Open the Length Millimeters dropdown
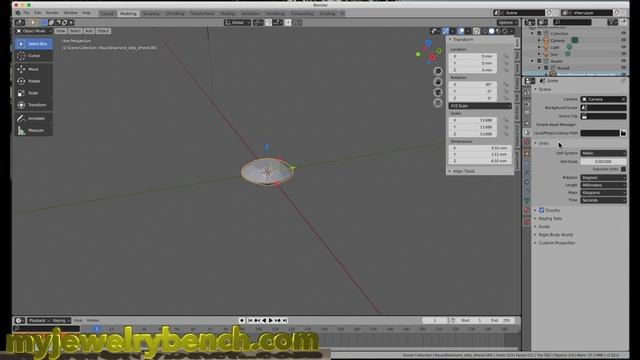640x360 pixels. 603,185
